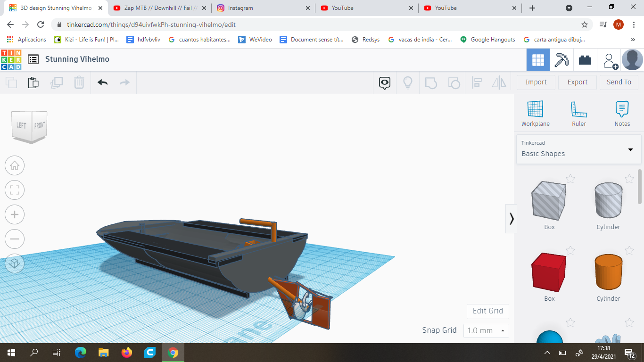644x362 pixels.
Task: Open the Basic Shapes dropdown
Action: (x=579, y=149)
